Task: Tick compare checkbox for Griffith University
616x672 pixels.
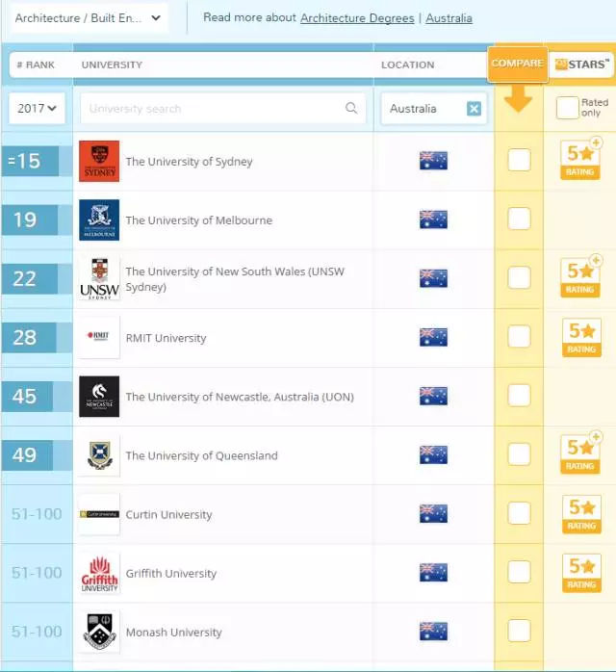Action: point(519,571)
